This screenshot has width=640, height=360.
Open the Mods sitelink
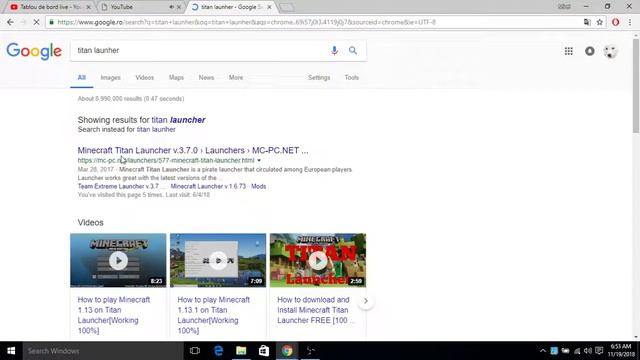point(258,186)
